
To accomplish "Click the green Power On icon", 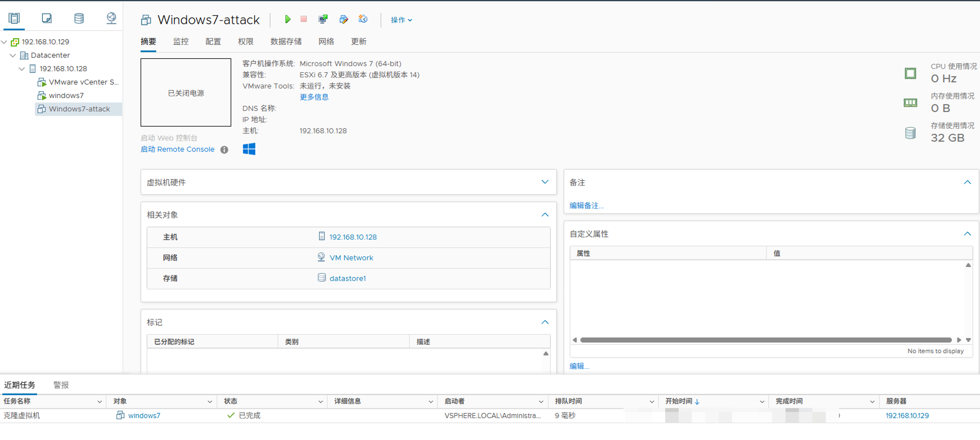I will [x=288, y=19].
